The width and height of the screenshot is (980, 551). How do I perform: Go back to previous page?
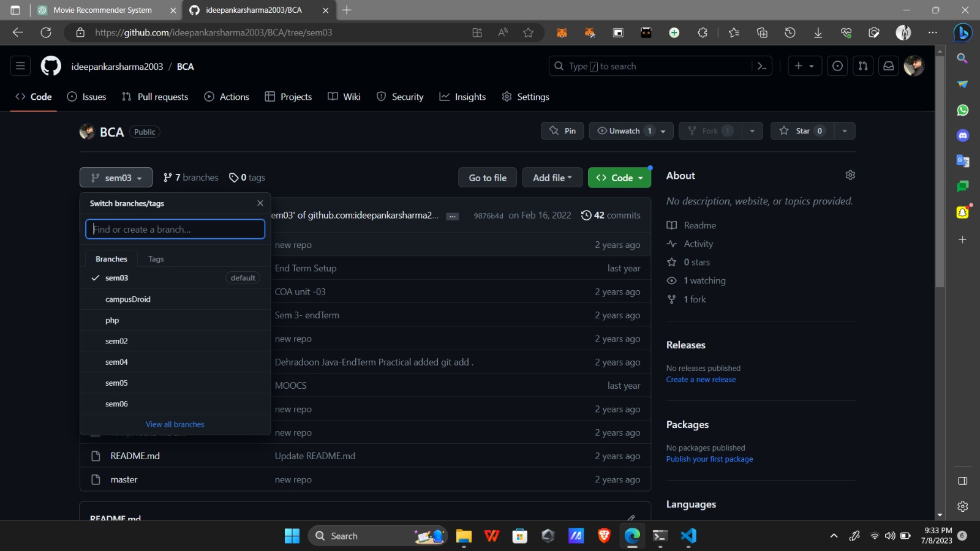18,32
